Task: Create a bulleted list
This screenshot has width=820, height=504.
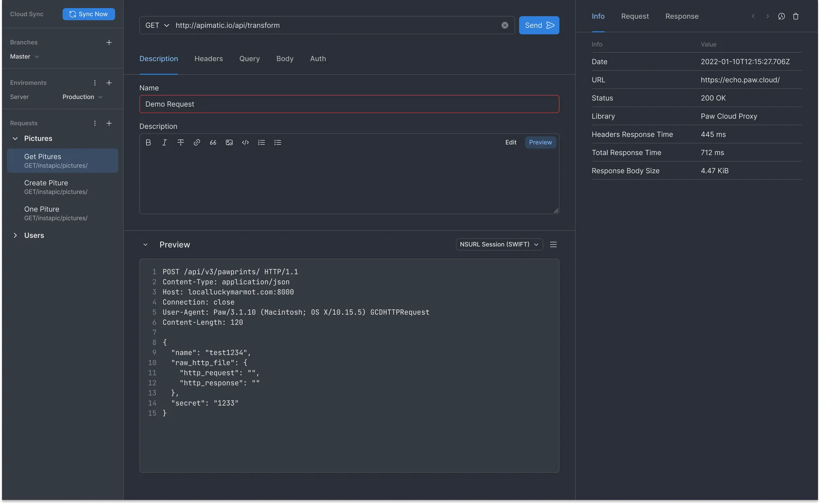Action: click(278, 142)
